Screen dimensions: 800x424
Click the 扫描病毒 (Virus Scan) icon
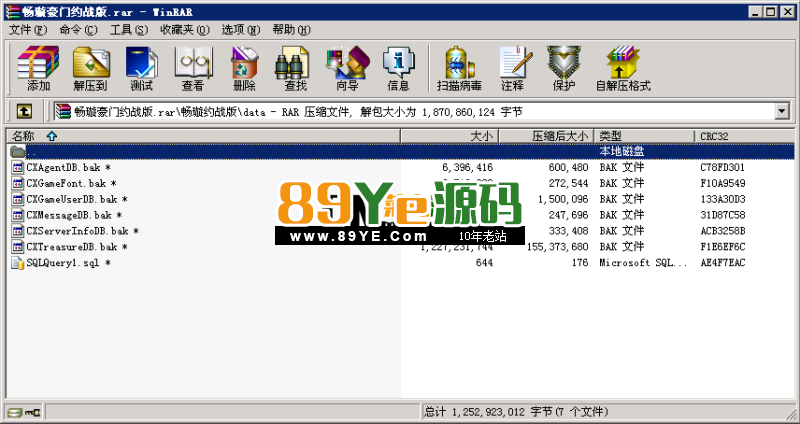coord(459,68)
